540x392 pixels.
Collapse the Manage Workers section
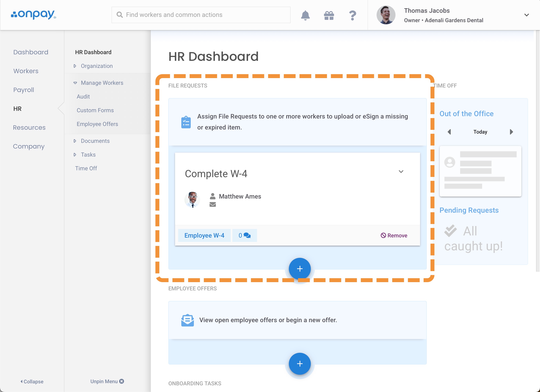102,83
